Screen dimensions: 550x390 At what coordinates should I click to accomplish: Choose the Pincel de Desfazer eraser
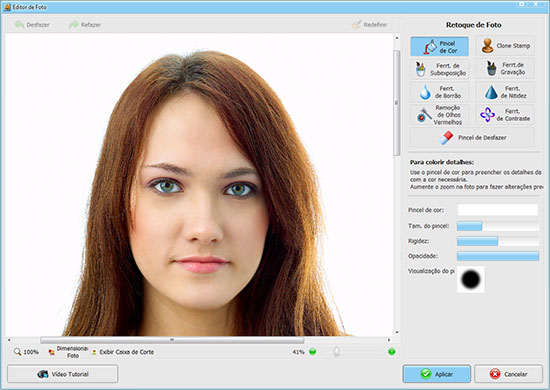pos(472,137)
